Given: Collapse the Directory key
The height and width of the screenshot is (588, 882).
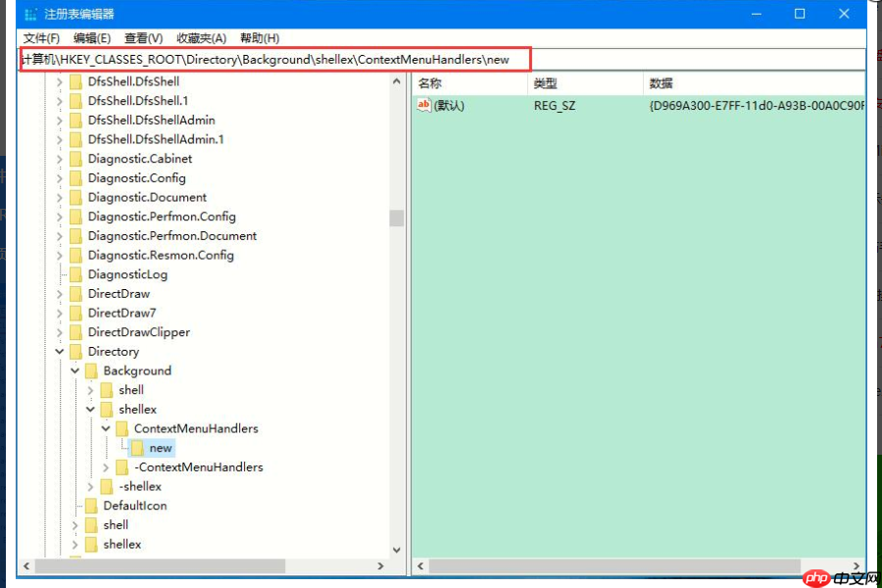Looking at the screenshot, I should 59,352.
